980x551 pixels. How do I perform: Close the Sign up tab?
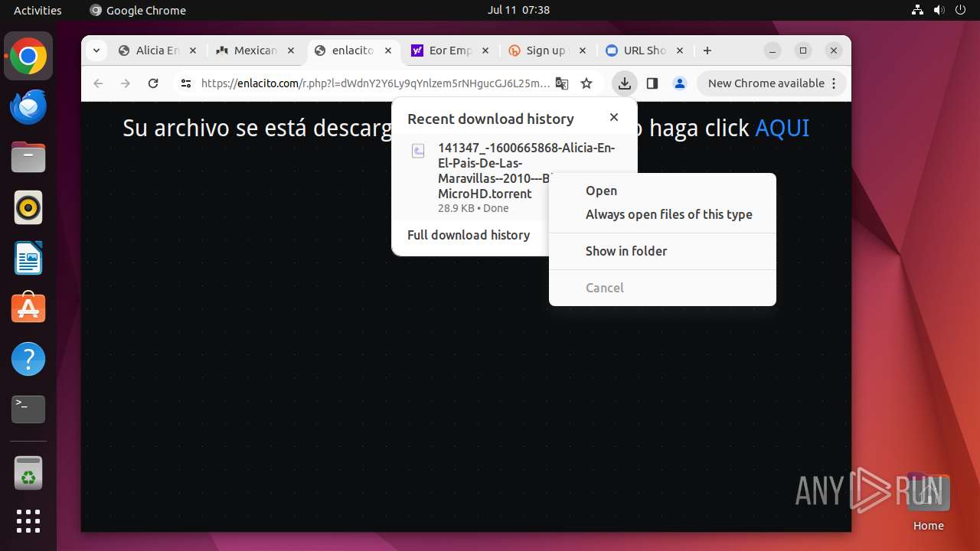click(x=583, y=51)
